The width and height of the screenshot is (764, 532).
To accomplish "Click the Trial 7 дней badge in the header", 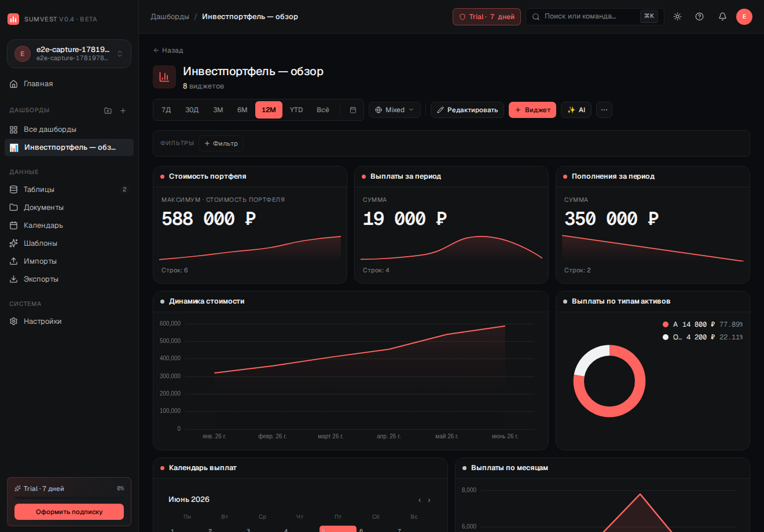I will 487,17.
